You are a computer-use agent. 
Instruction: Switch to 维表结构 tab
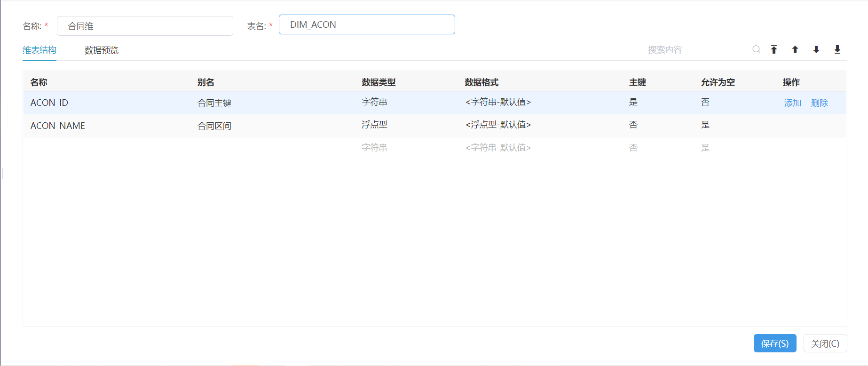(x=39, y=50)
